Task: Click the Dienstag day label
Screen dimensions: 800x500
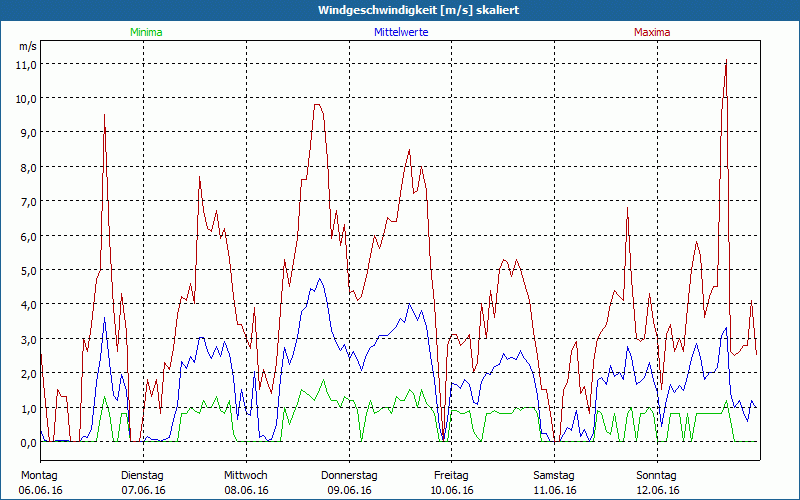Action: click(142, 476)
